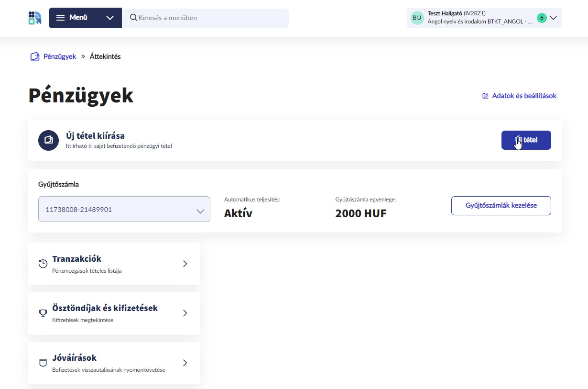Click the clock icon on Tranzakciók card
588x389 pixels.
click(x=43, y=264)
